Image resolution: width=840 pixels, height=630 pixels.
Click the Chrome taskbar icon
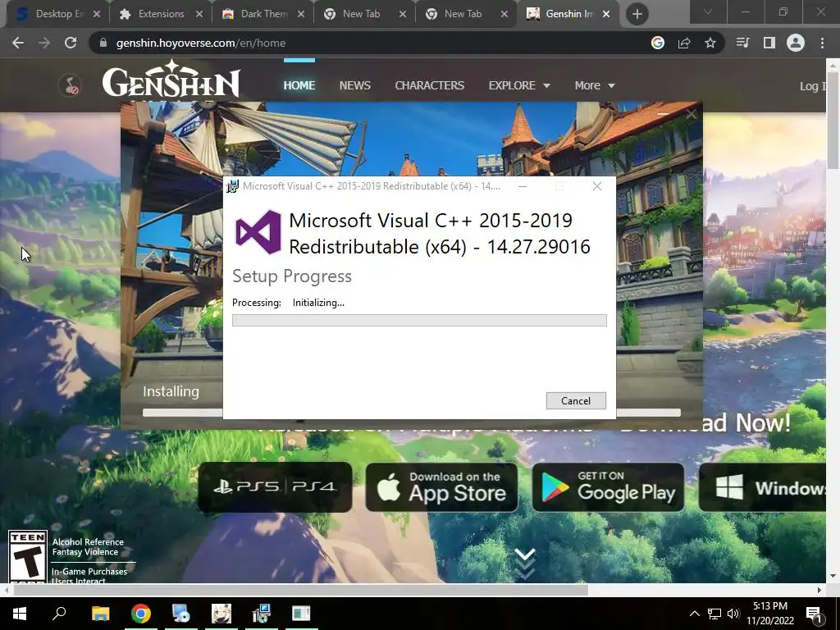click(x=141, y=614)
